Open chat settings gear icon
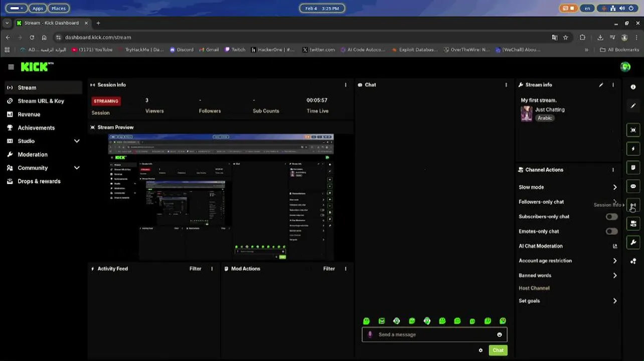The height and width of the screenshot is (361, 644). [x=480, y=350]
